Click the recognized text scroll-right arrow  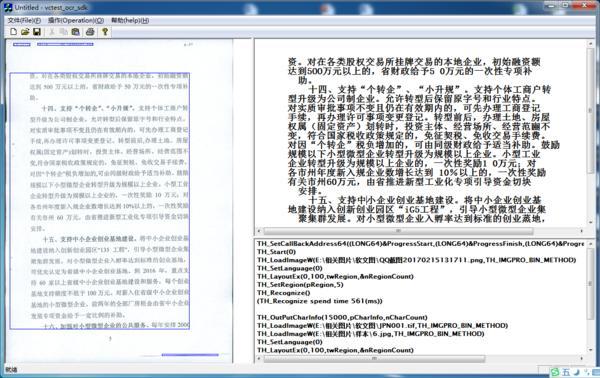point(582,231)
